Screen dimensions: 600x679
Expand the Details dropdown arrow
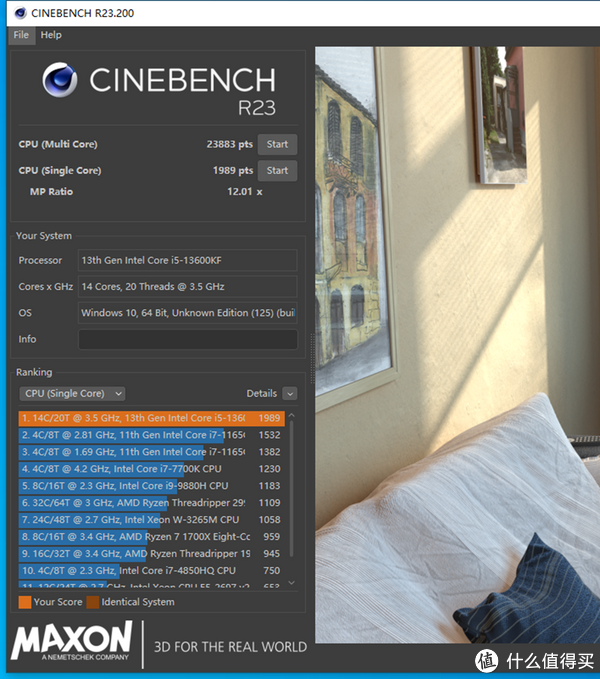pyautogui.click(x=290, y=394)
